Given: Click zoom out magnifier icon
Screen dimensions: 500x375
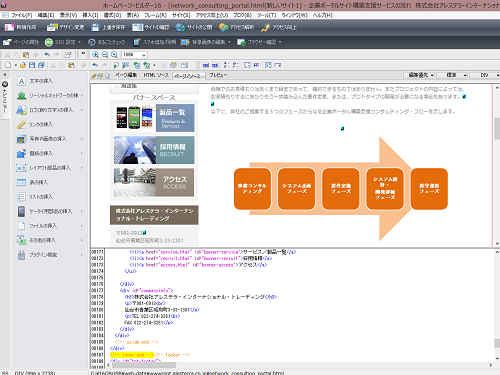Looking at the screenshot, I should pyautogui.click(x=105, y=55).
